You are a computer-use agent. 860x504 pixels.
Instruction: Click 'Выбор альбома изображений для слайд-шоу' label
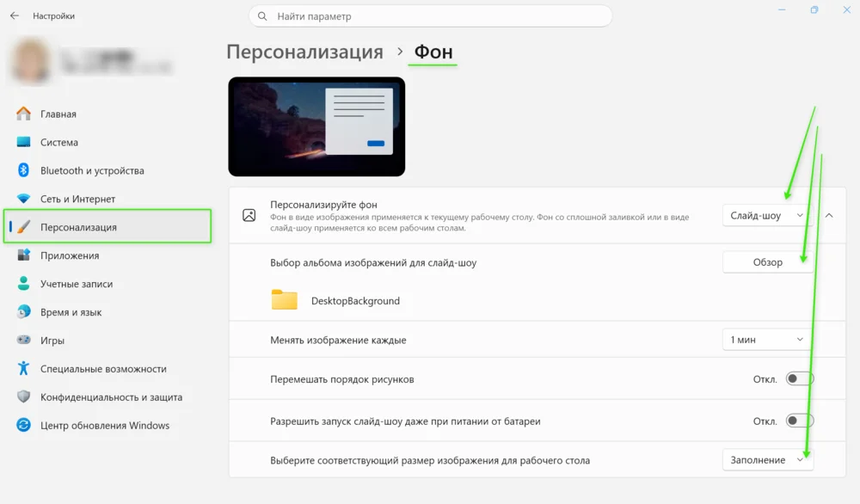point(373,262)
